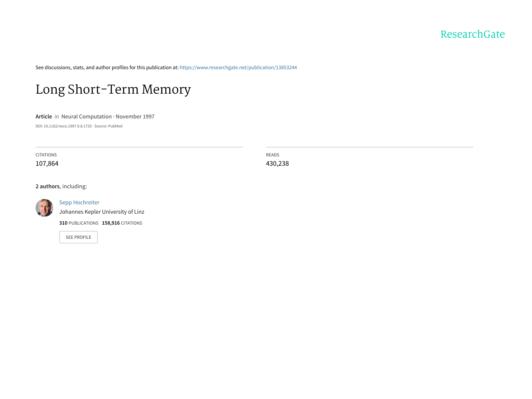Click the CITATIONS heading label
The image size is (532, 399).
click(x=46, y=155)
